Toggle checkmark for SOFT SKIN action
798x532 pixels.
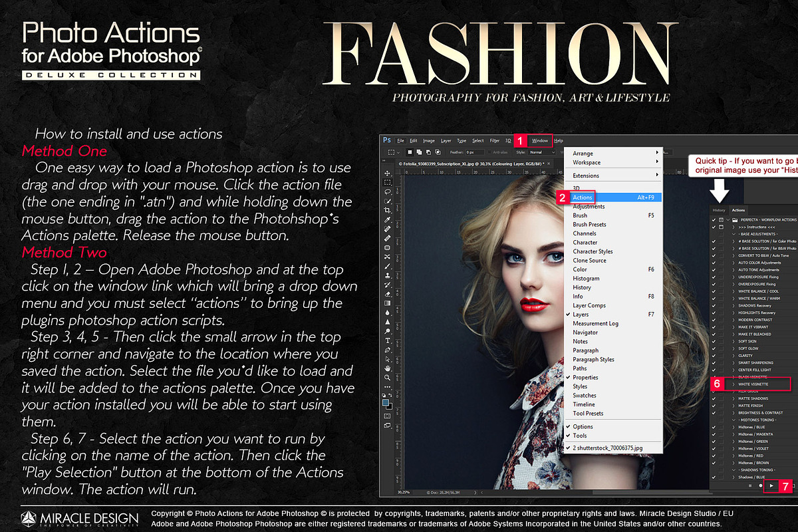(714, 341)
